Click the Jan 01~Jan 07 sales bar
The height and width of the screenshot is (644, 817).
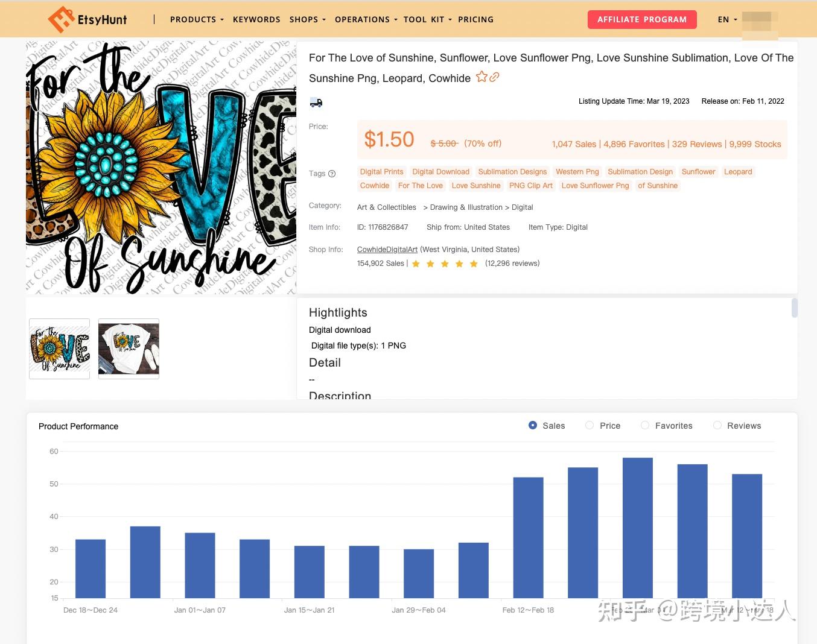(200, 566)
